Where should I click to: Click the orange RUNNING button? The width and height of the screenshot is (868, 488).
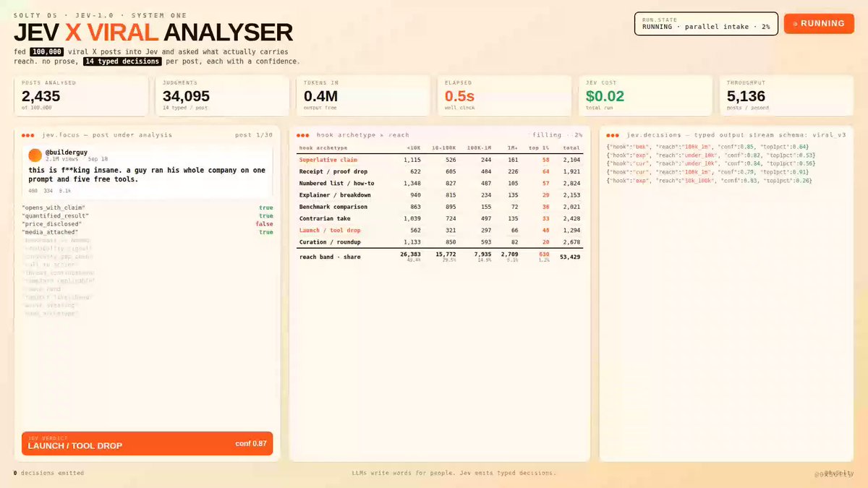pos(819,24)
